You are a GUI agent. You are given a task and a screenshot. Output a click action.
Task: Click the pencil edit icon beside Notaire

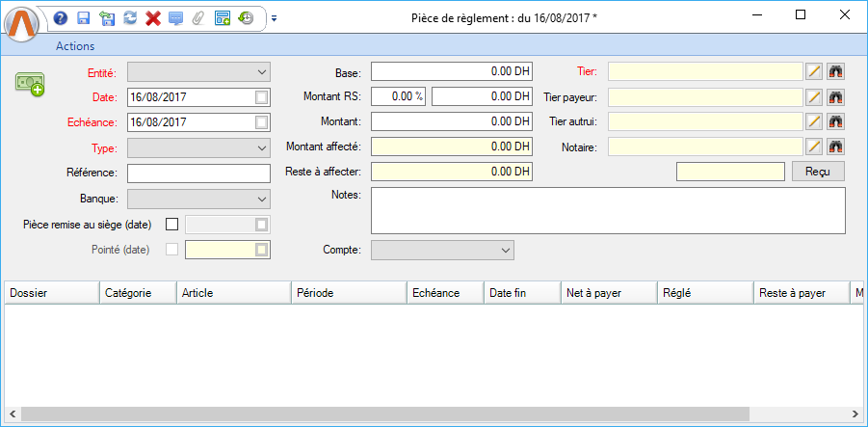point(814,147)
